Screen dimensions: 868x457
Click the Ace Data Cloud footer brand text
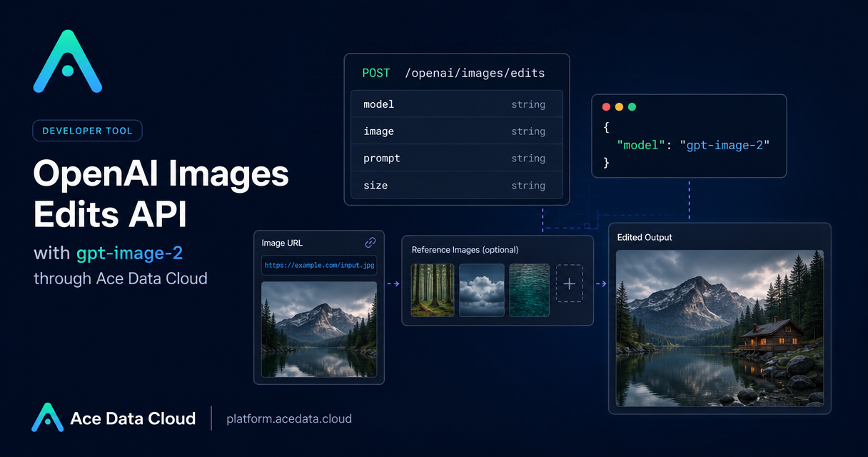pos(133,418)
